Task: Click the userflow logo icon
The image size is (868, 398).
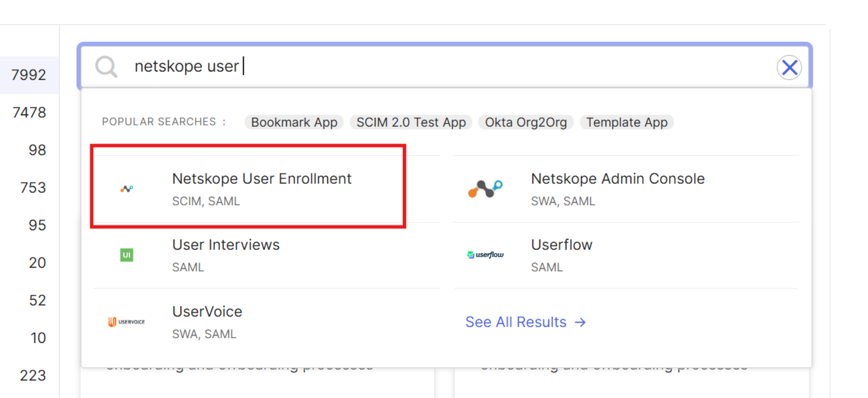Action: point(485,255)
